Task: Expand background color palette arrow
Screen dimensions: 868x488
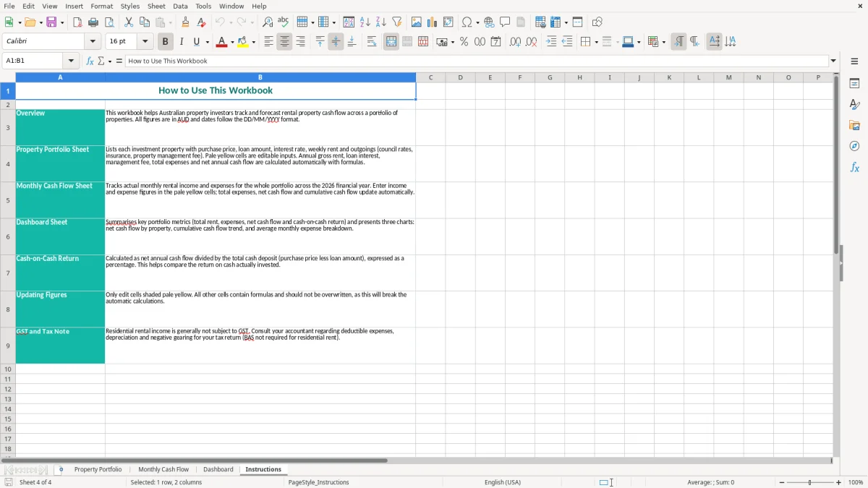Action: point(254,42)
